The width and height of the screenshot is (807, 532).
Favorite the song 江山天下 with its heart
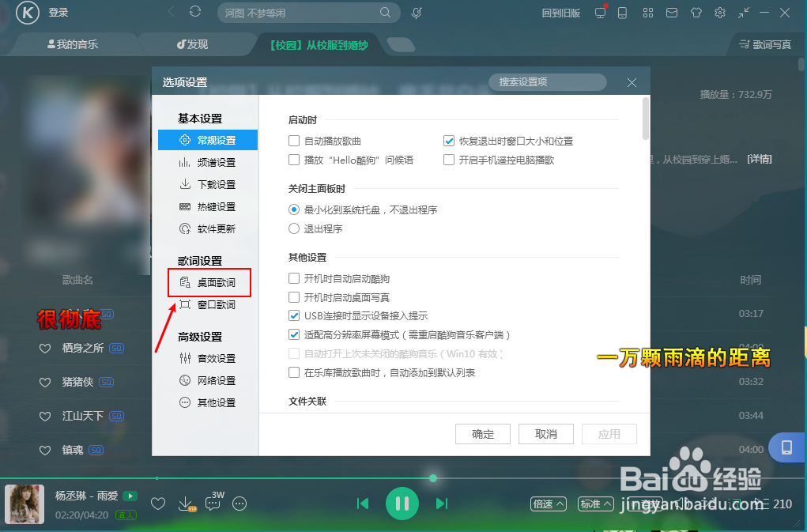[45, 417]
